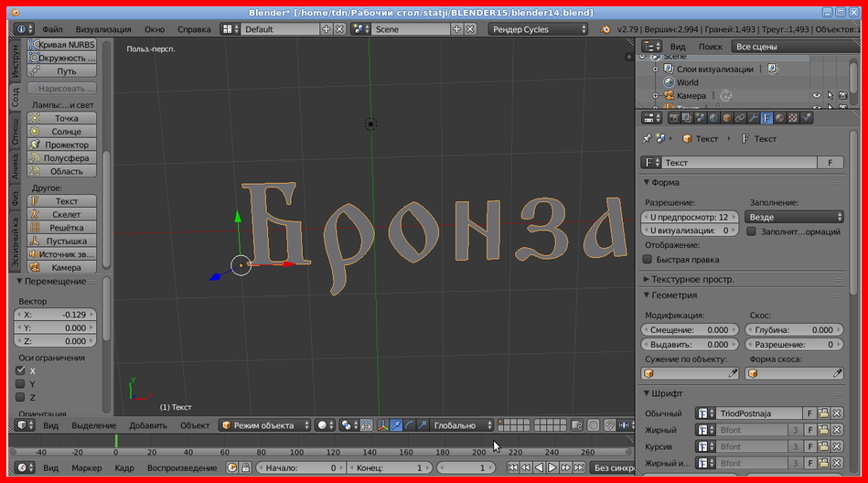Toggle proportional editing circle icon

pos(594,425)
